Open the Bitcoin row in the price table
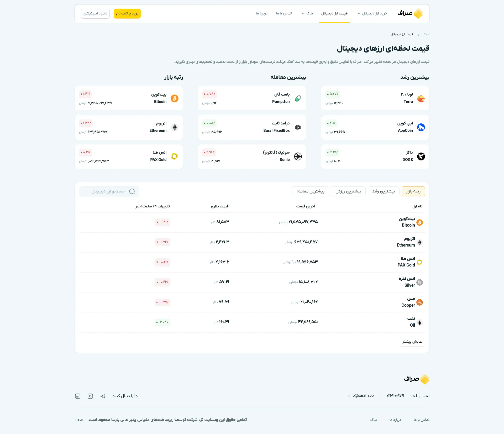 click(x=252, y=222)
